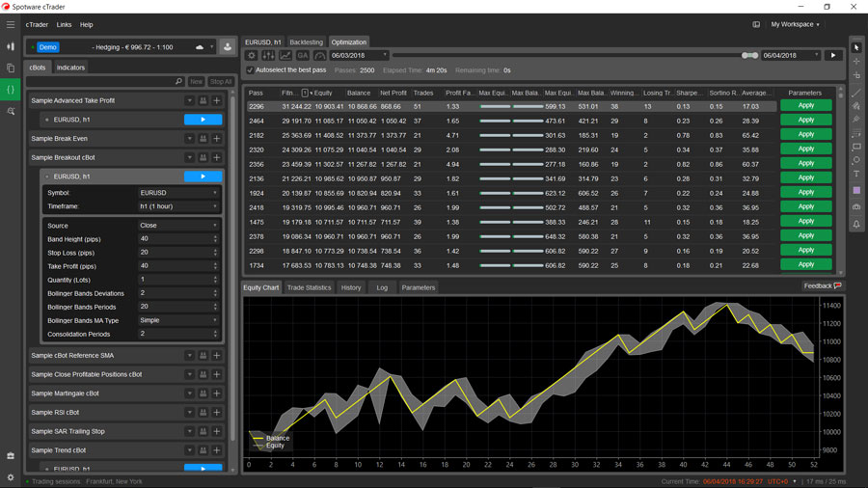
Task: Open the Help menu
Action: coord(87,25)
